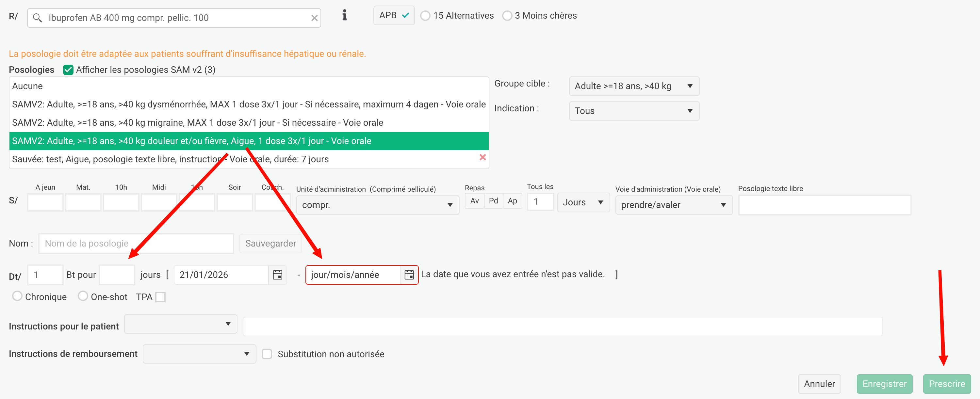The image size is (980, 399).
Task: Open the Indication dropdown
Action: pos(634,111)
